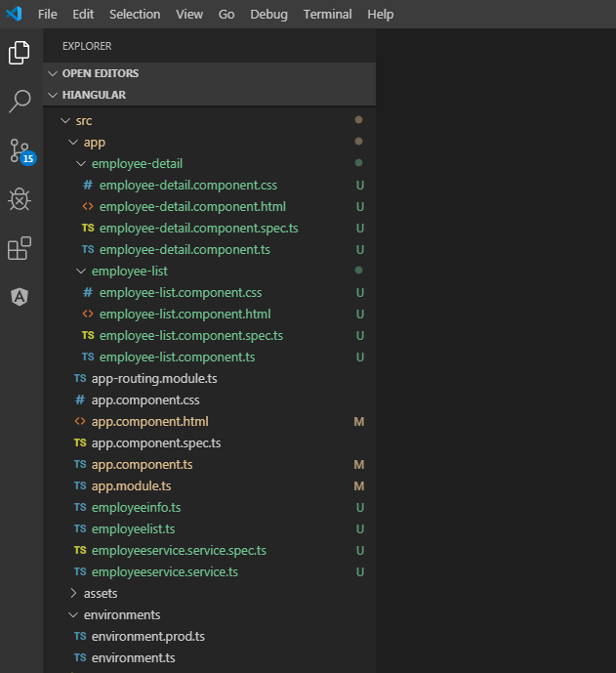Open Source Control view with 15 badge
The image size is (616, 673).
point(20,150)
